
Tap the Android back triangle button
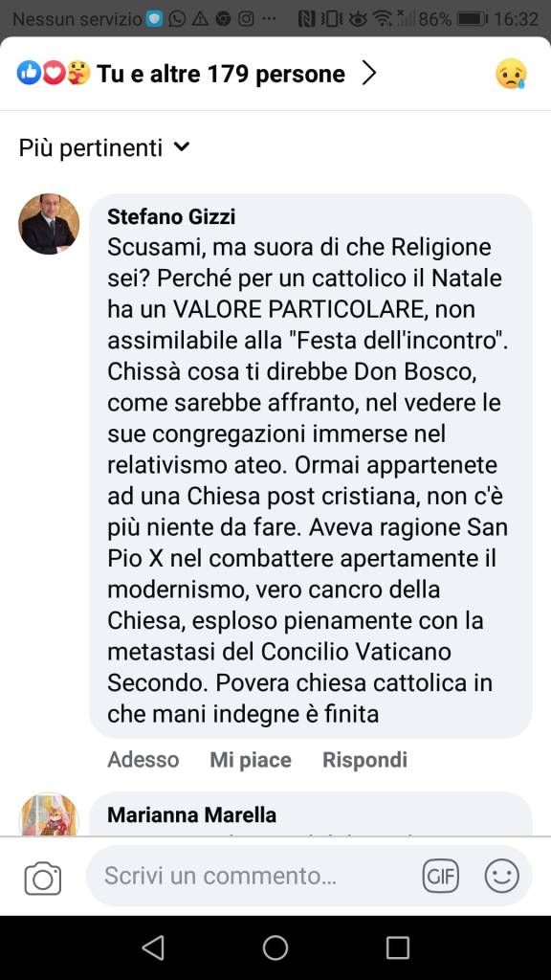pyautogui.click(x=153, y=947)
